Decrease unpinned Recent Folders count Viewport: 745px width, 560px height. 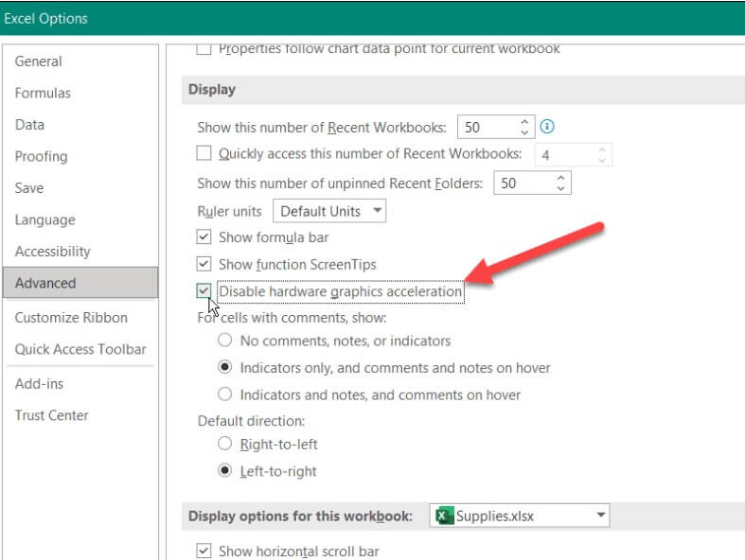tap(561, 188)
